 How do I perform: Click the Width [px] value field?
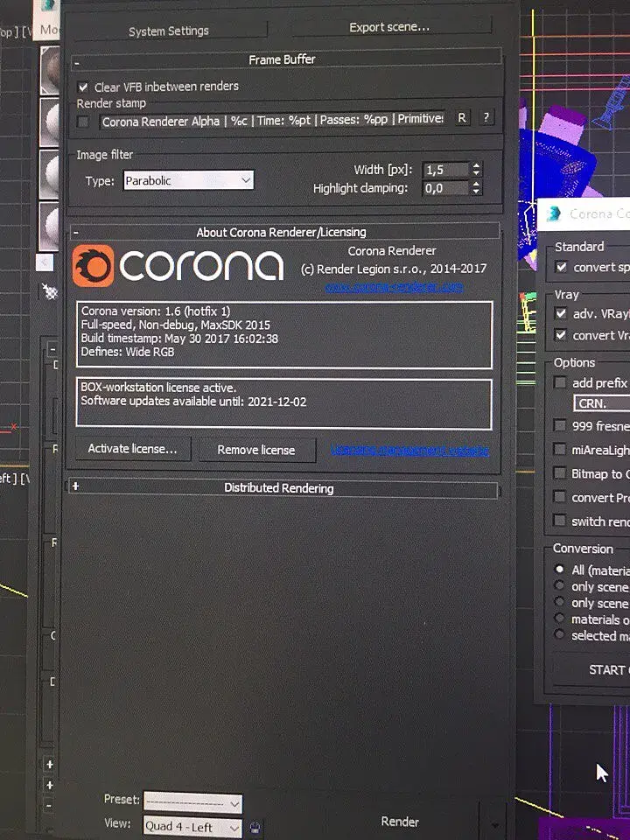[445, 170]
